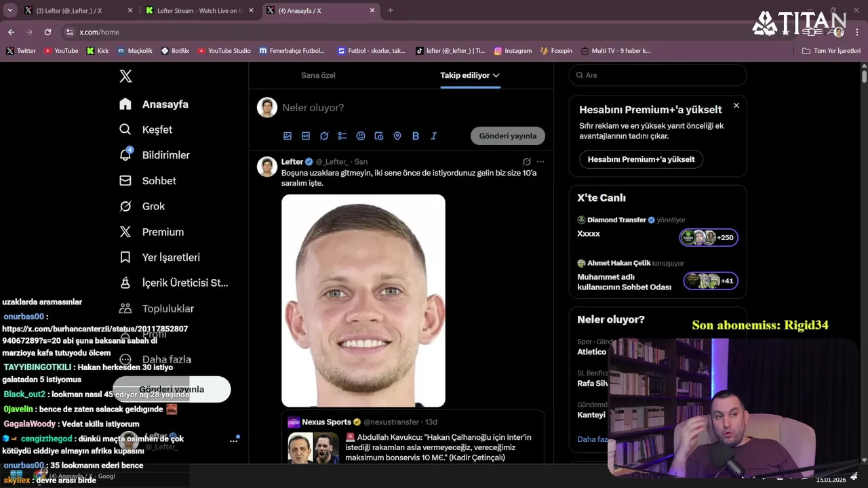Open quoted Nexus Sports post

[413, 438]
